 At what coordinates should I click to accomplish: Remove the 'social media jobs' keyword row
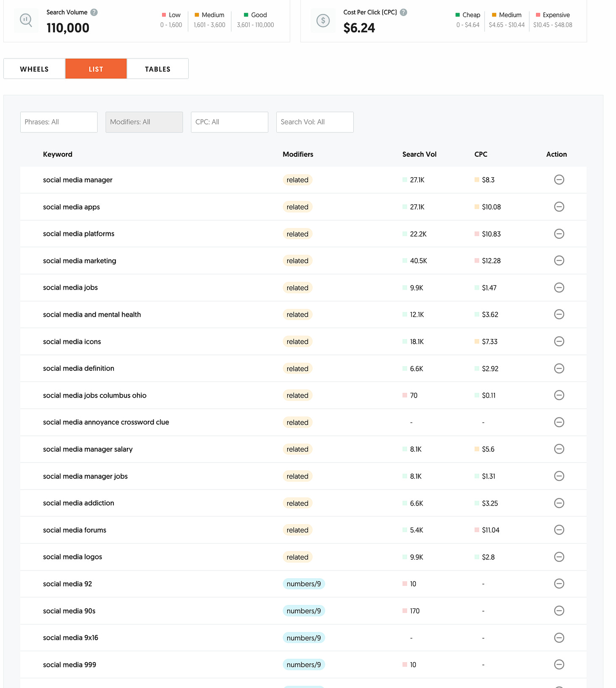point(559,287)
